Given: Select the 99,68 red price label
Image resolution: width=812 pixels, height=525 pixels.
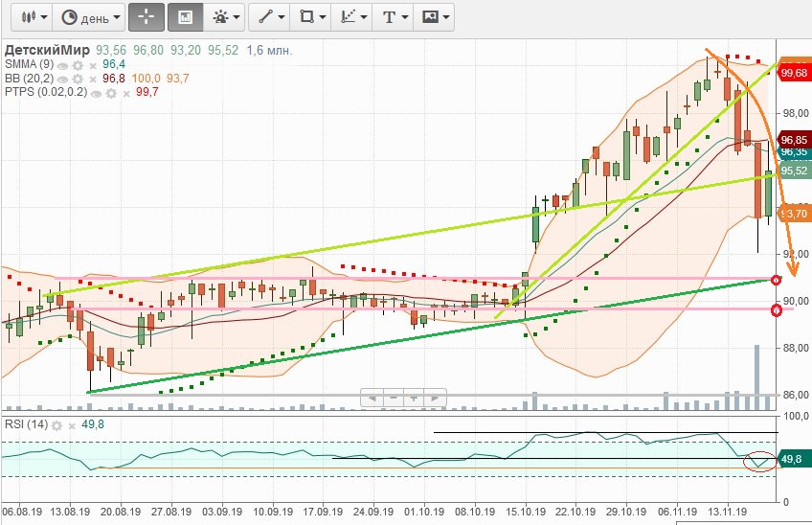Looking at the screenshot, I should pos(795,73).
